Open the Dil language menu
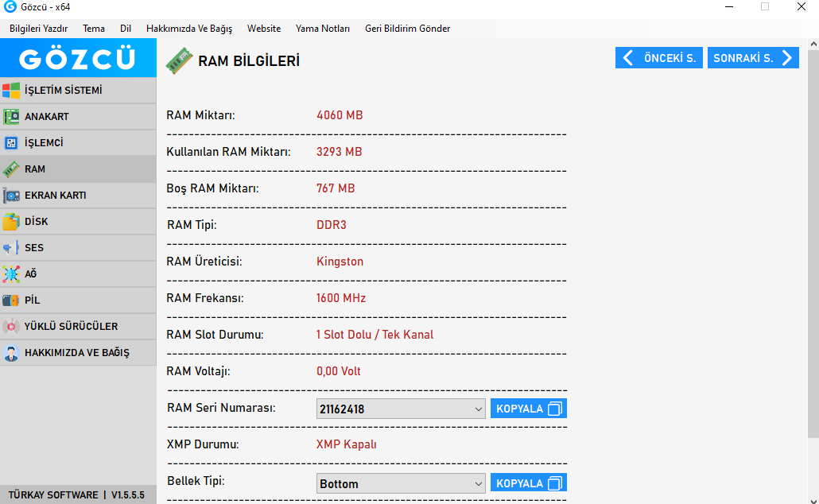The width and height of the screenshot is (819, 504). click(126, 29)
